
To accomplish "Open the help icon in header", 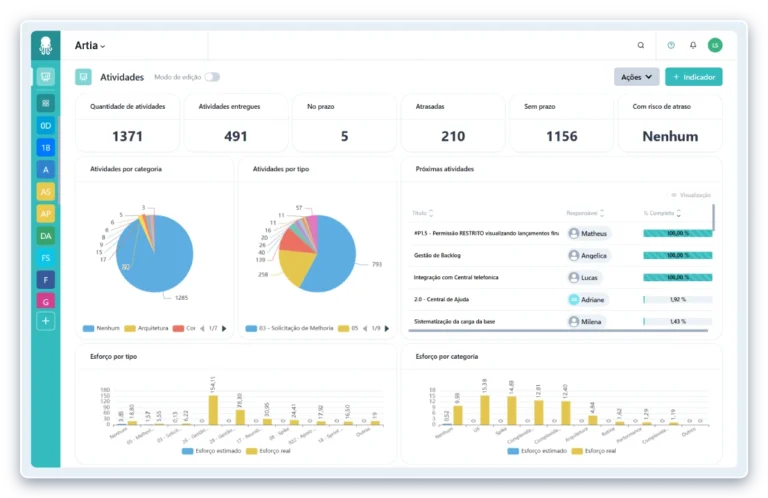I will pyautogui.click(x=671, y=45).
